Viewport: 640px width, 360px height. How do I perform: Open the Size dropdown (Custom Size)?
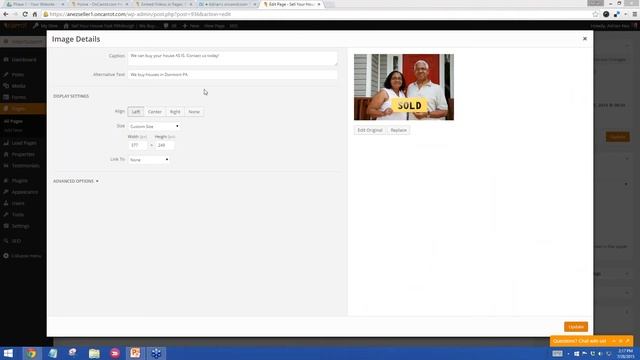[x=154, y=127]
